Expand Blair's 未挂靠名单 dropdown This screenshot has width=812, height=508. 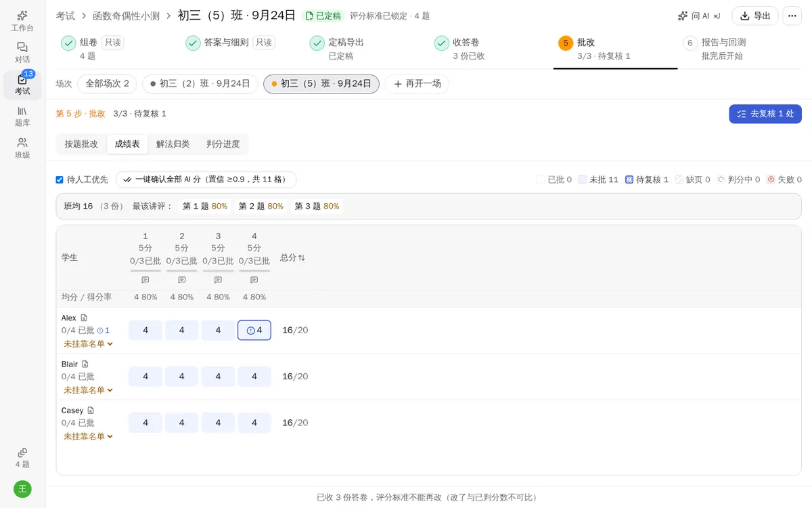[89, 390]
